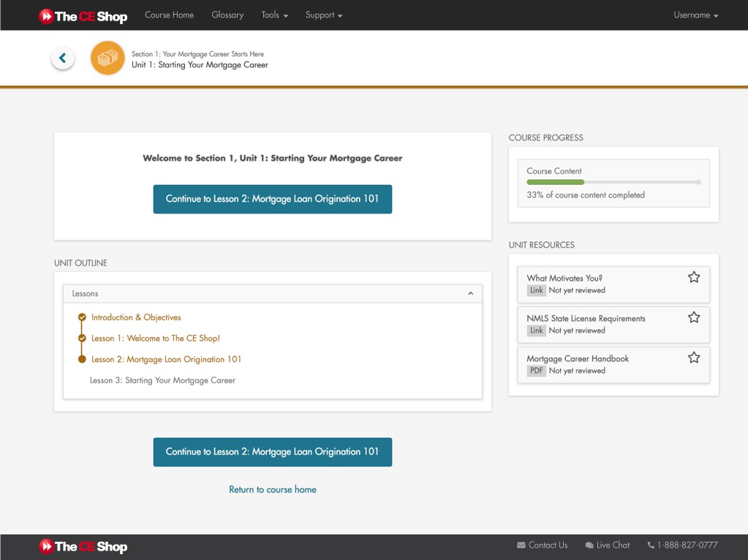748x560 pixels.
Task: Open the Glossary page
Action: [227, 15]
